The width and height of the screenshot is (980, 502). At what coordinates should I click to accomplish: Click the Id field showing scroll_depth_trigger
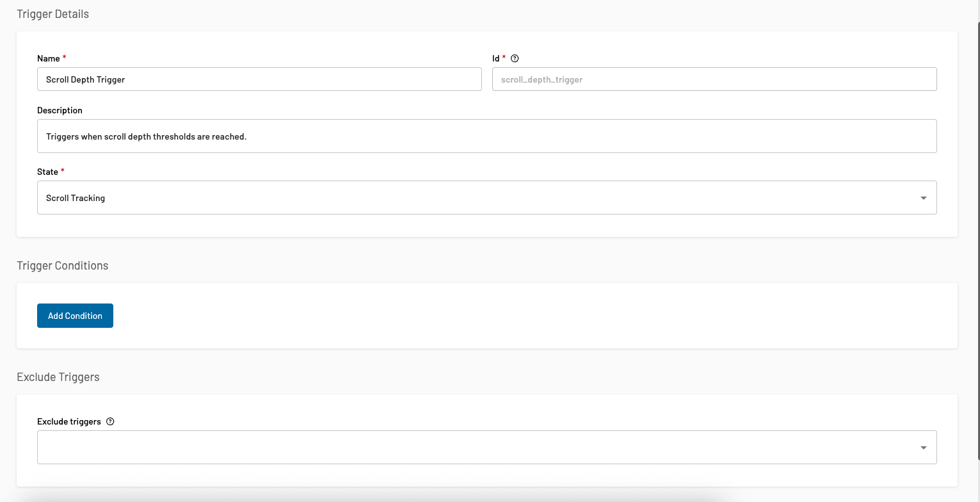pyautogui.click(x=714, y=79)
